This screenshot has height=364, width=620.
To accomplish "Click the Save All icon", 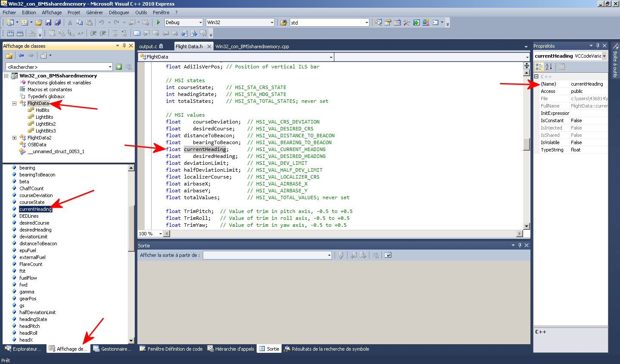I will 58,22.
